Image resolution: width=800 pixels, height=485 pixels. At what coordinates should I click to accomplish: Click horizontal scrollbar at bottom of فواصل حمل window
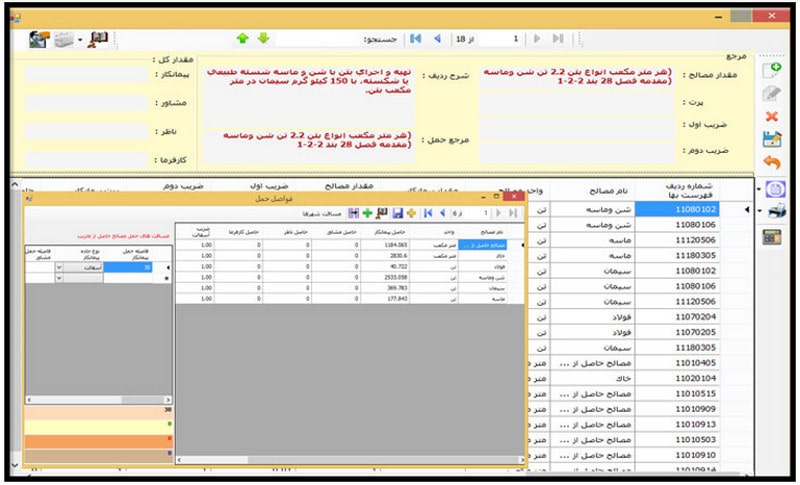click(x=351, y=460)
